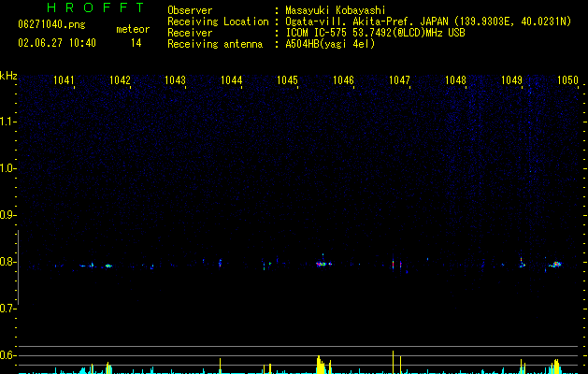Click the 0.6 kHz frequency label
The width and height of the screenshot is (588, 374).
[7, 355]
